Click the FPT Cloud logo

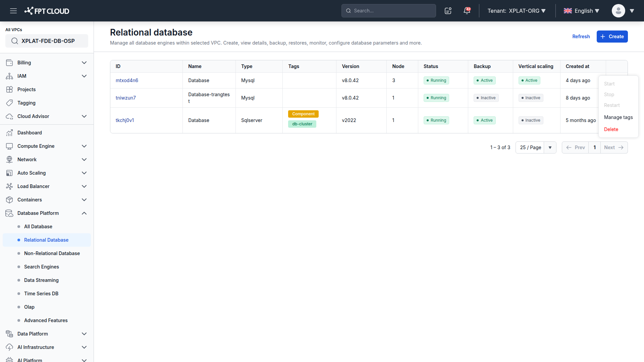(x=47, y=11)
